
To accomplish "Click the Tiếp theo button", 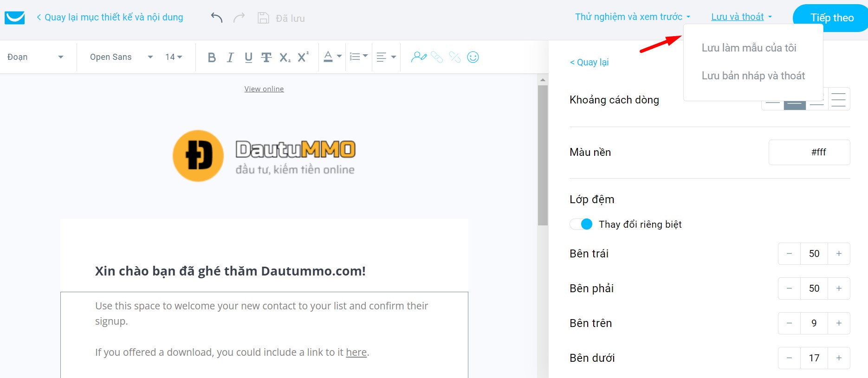I will [x=832, y=18].
